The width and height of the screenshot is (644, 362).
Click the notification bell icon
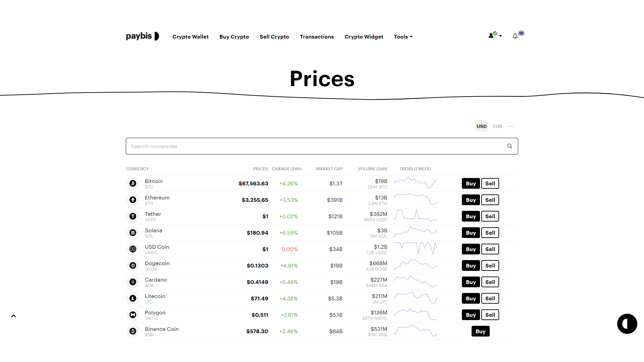[x=515, y=36]
